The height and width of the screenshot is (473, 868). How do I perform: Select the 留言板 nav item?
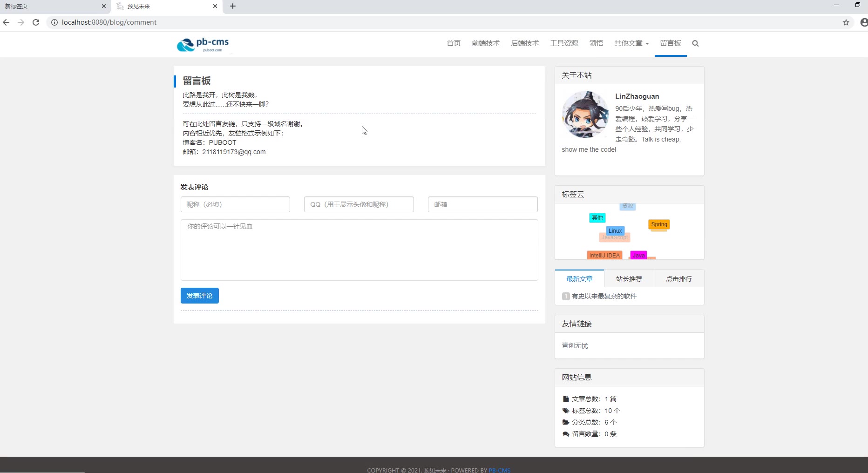point(671,43)
